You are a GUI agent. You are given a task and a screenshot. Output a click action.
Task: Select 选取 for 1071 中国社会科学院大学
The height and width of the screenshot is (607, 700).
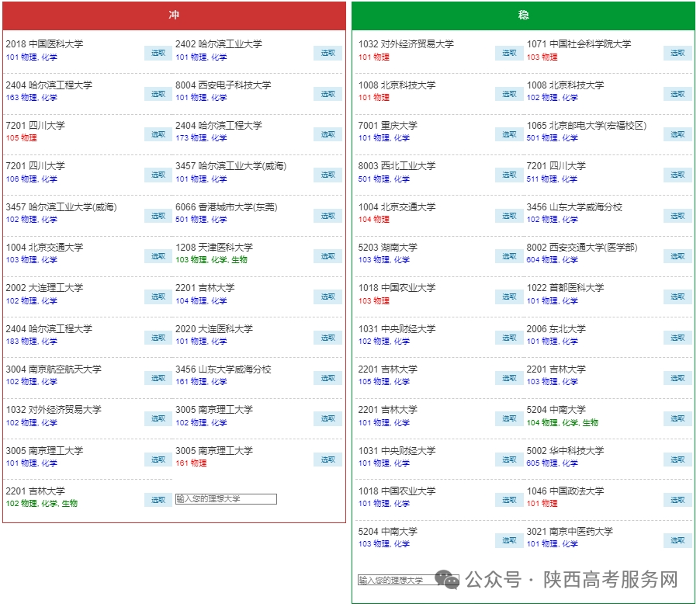[x=677, y=53]
